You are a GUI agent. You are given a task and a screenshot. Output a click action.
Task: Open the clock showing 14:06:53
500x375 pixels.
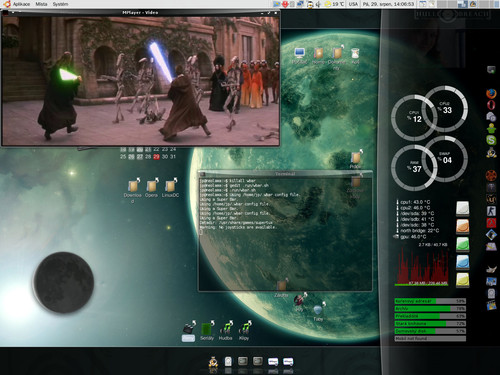[389, 4]
